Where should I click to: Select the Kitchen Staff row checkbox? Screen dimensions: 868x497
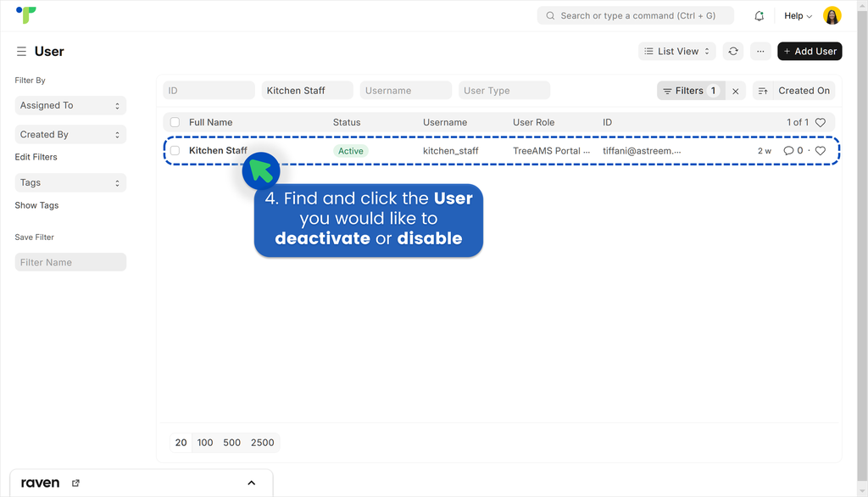click(175, 150)
